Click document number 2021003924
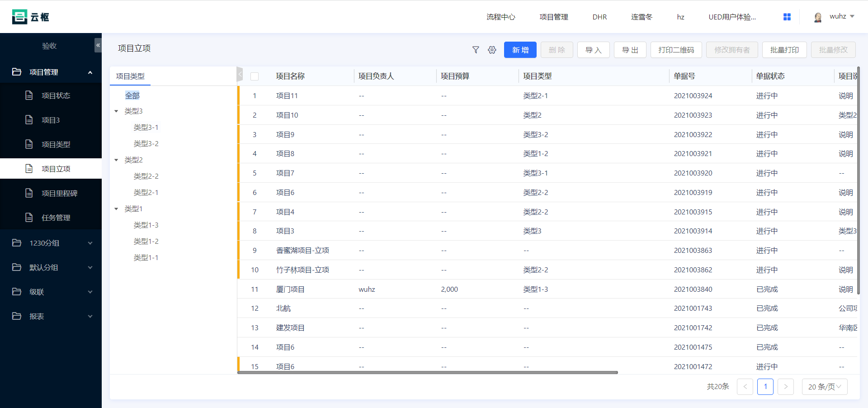This screenshot has height=408, width=868. pyautogui.click(x=693, y=96)
